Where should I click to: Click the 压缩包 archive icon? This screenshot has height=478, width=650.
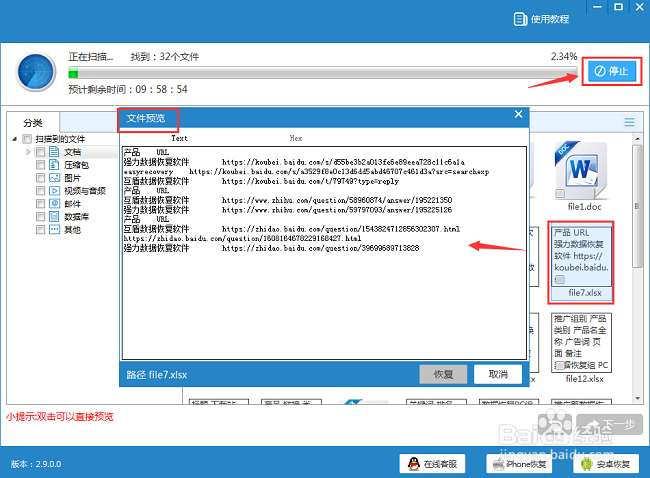point(54,165)
